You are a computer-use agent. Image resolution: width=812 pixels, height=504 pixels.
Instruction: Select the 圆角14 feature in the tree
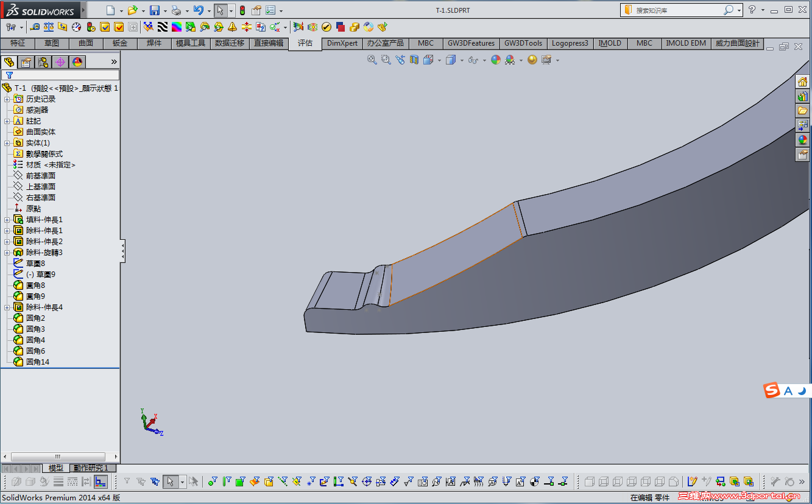[37, 362]
